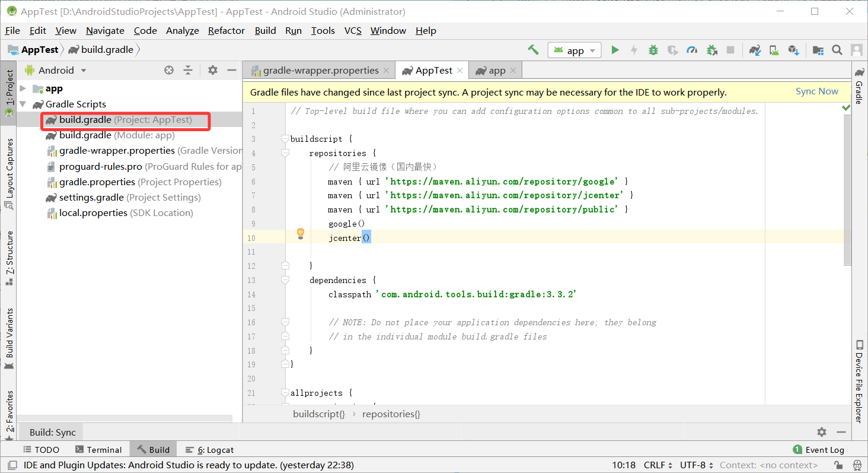Click the Search Everywhere magnifier icon
This screenshot has height=473, width=868.
pyautogui.click(x=837, y=50)
